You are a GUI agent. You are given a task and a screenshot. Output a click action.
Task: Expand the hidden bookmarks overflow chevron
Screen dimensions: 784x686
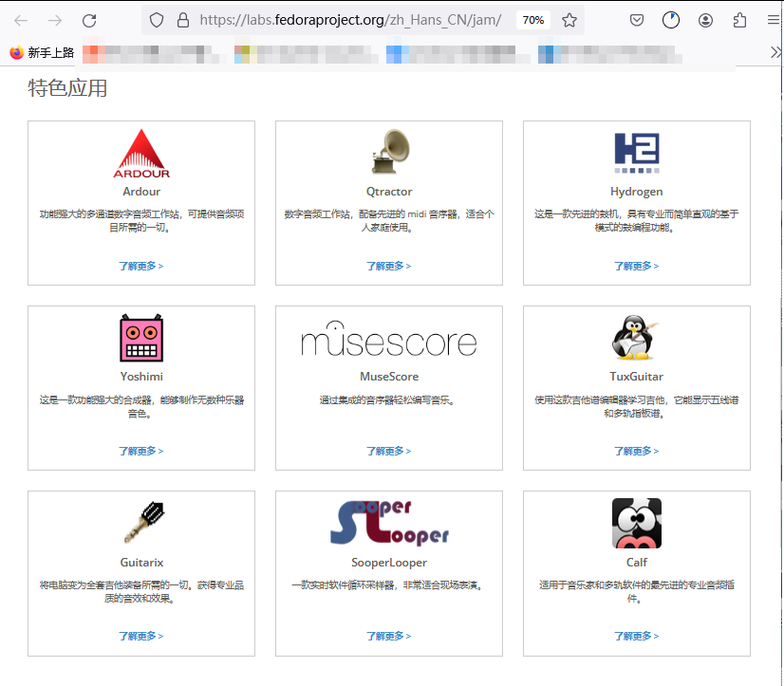point(775,52)
